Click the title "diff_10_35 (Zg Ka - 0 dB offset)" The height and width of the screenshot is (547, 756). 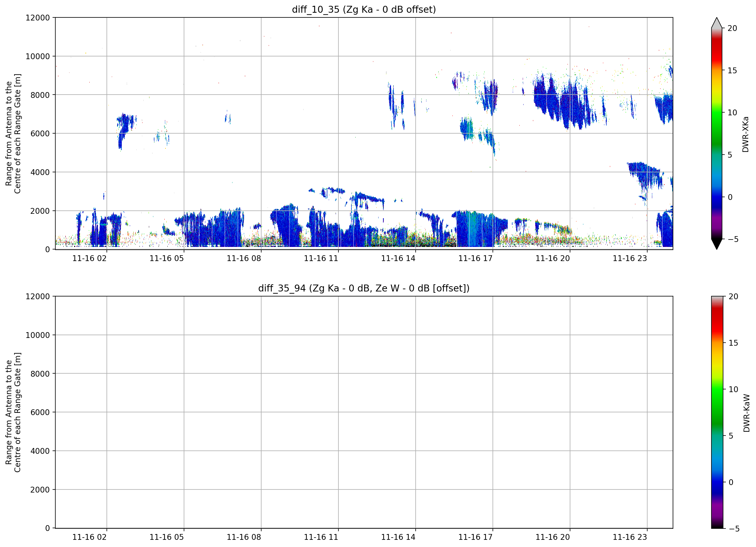coord(364,10)
